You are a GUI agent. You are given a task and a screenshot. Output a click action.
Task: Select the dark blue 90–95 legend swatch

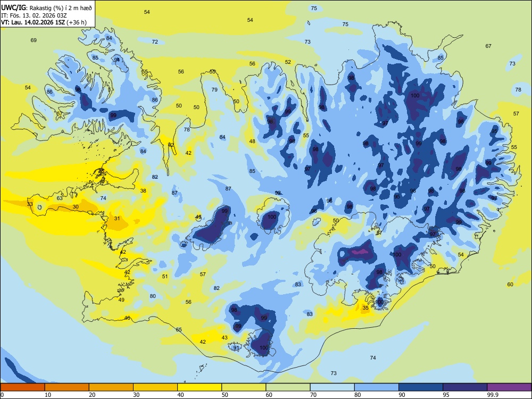click(421, 387)
